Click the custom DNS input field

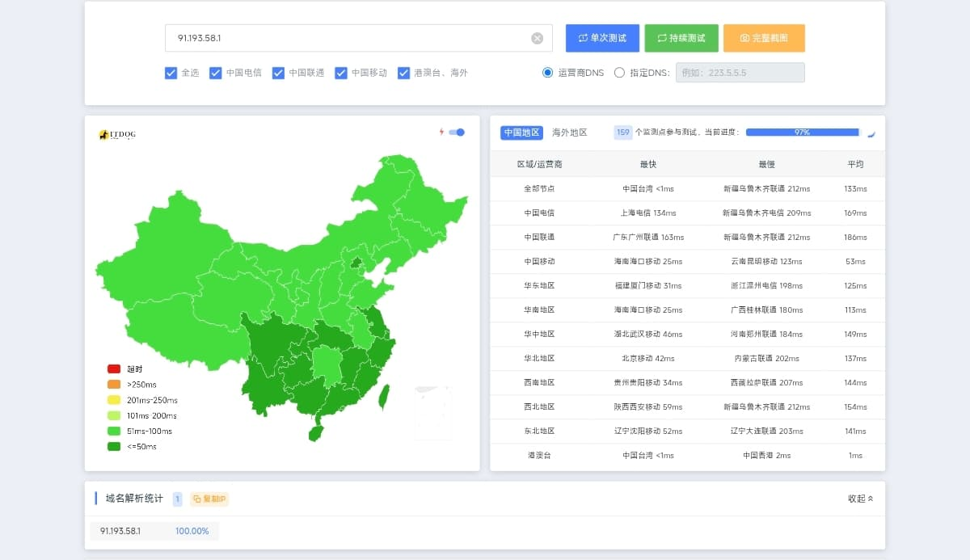click(x=740, y=73)
